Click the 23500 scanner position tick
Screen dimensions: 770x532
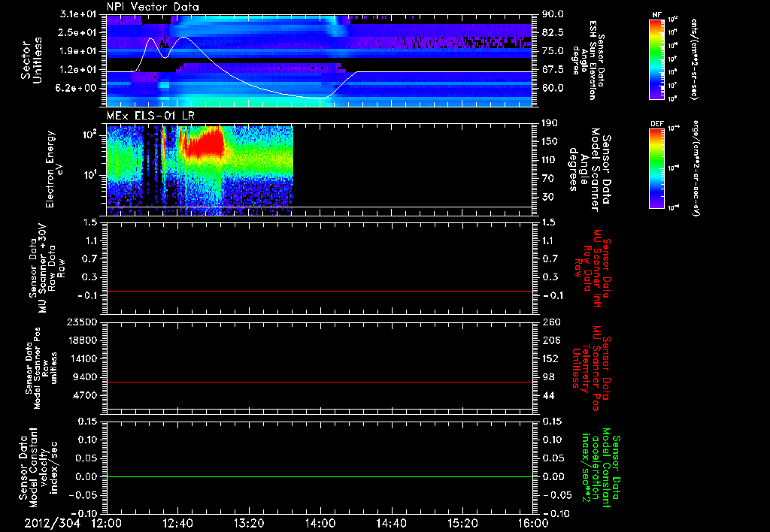click(x=82, y=322)
